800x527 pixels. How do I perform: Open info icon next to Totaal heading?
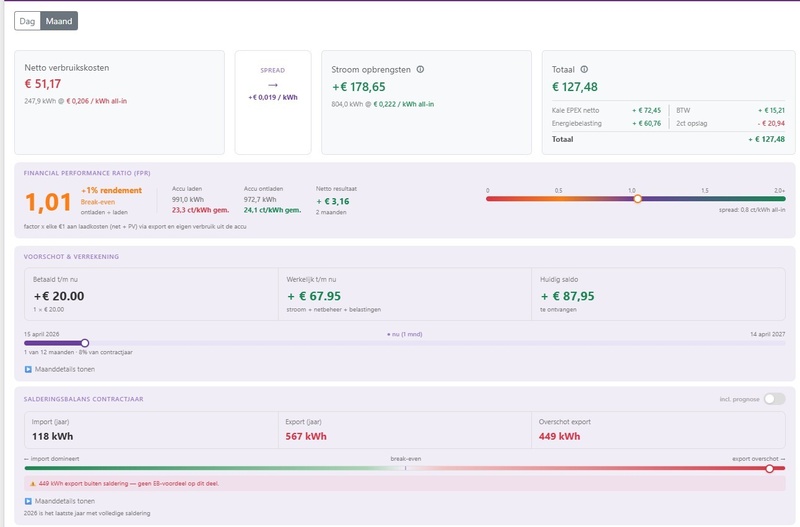(584, 69)
